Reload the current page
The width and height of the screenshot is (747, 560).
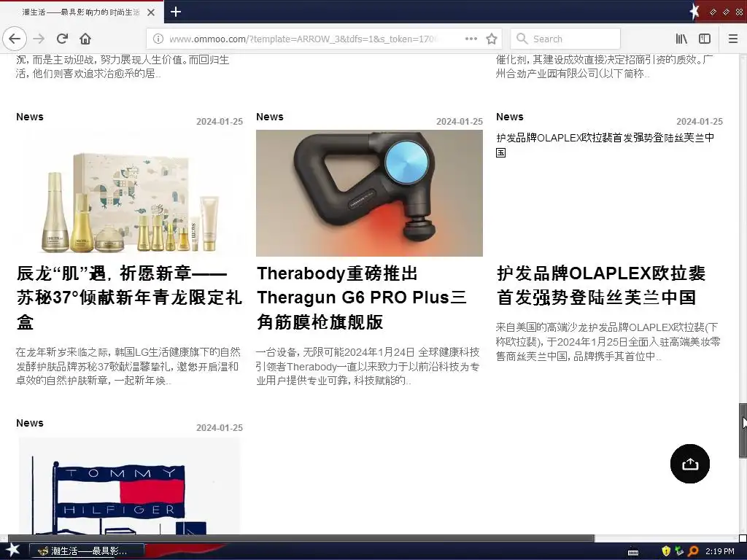coord(63,39)
